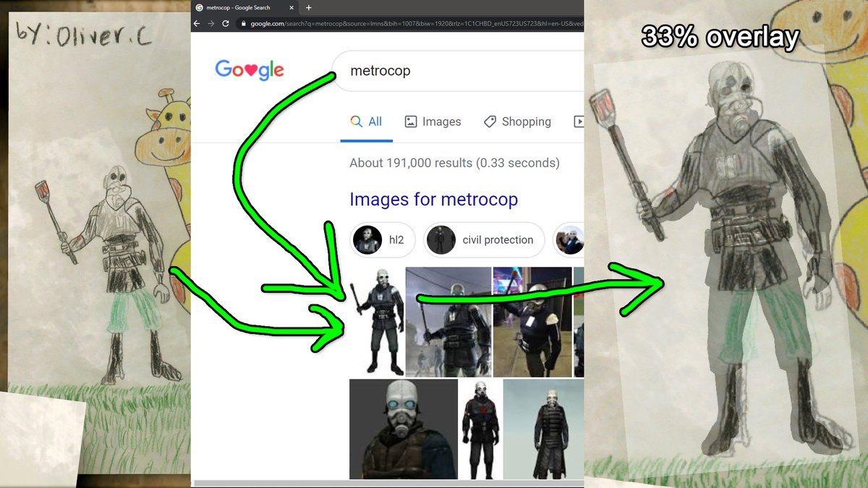Open metrocop face close-up thumbnail

(x=404, y=429)
